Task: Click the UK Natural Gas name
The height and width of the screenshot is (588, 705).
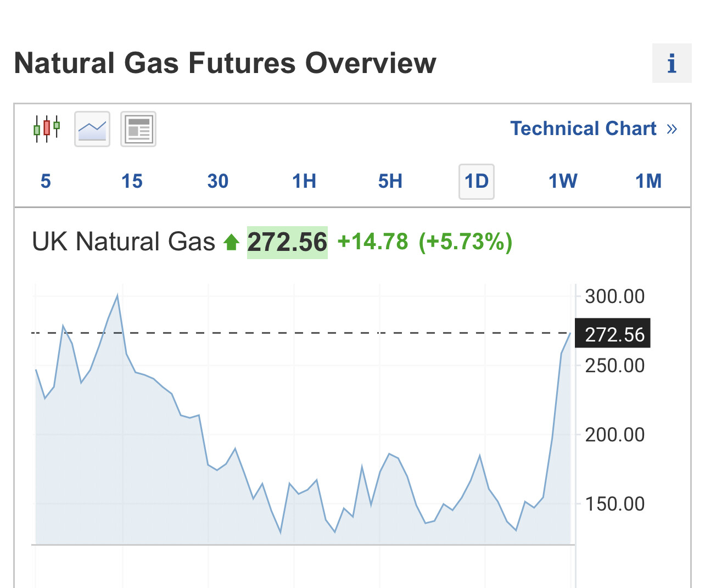Action: pyautogui.click(x=124, y=242)
